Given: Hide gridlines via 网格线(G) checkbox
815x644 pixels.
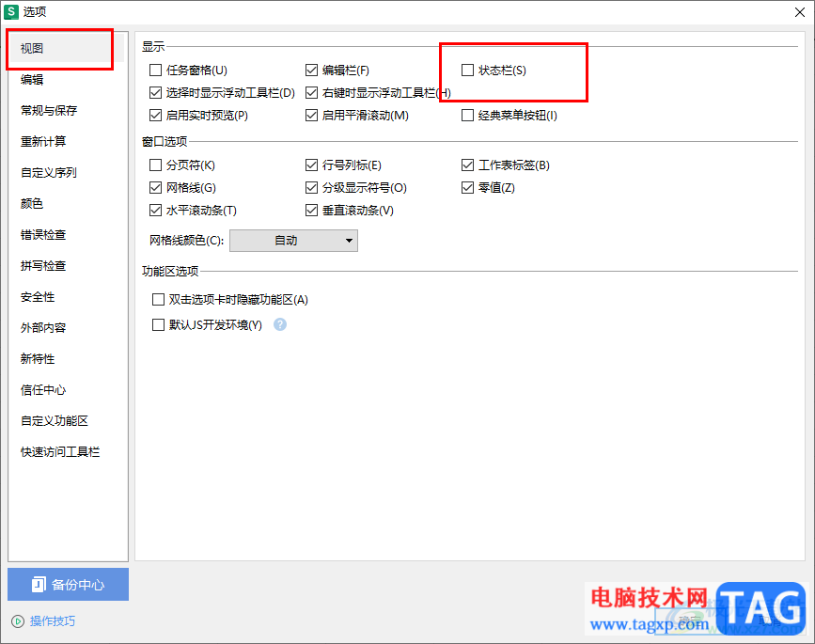Looking at the screenshot, I should pos(155,188).
